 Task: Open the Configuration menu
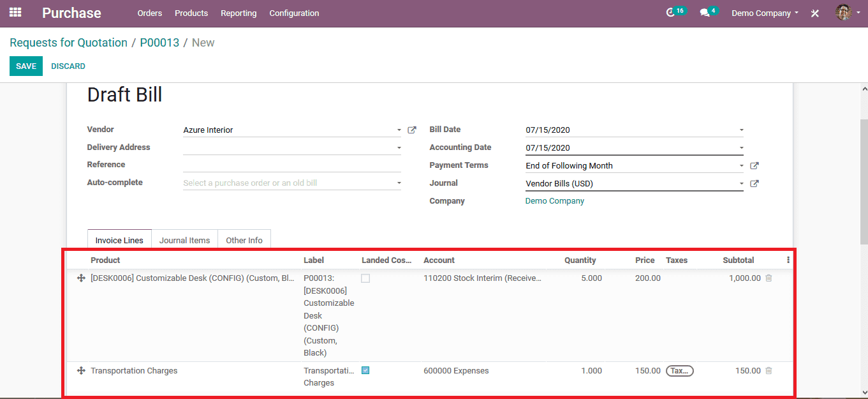(294, 13)
